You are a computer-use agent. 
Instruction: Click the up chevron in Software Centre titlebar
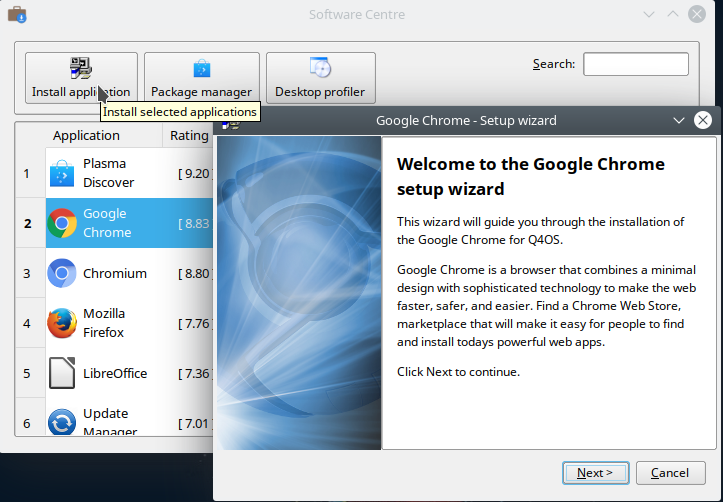click(673, 14)
